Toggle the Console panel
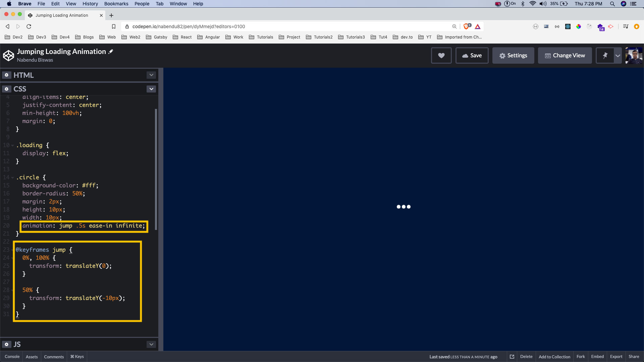This screenshot has width=644, height=362. pos(12,357)
